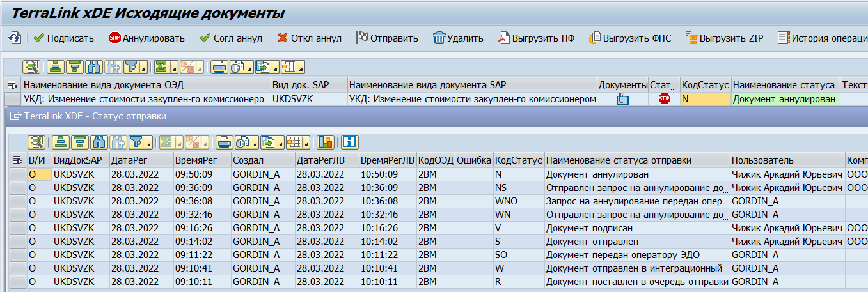The height and width of the screenshot is (292, 868).
Task: Click the yellow N status code cell
Action: pyautogui.click(x=704, y=99)
